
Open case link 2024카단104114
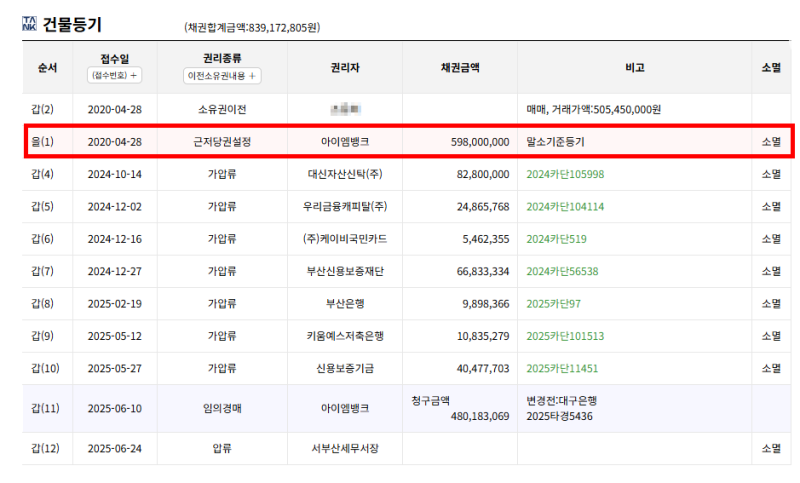565,207
